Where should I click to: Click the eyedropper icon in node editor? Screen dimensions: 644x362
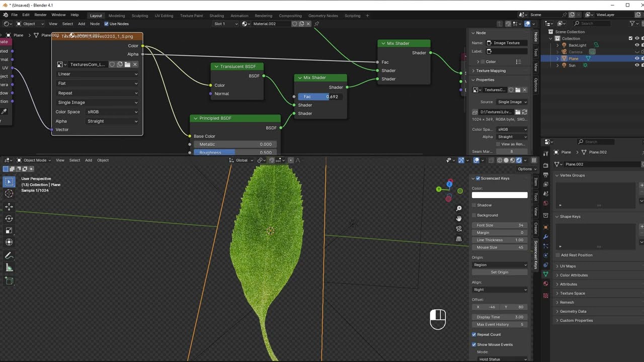coord(4,112)
